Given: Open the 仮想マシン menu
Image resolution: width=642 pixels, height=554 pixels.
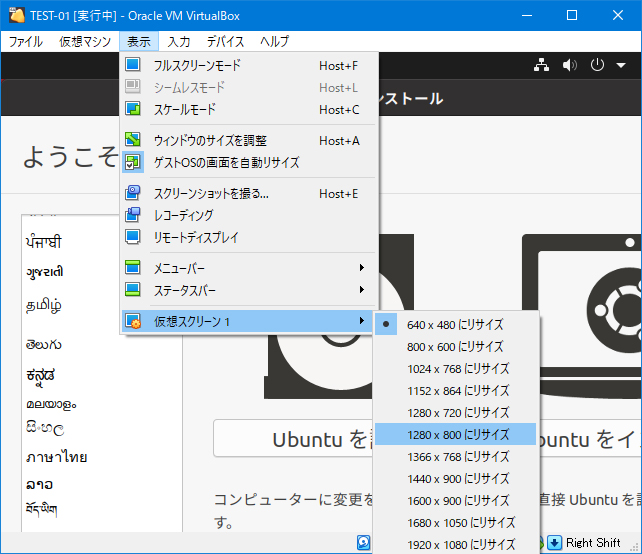Looking at the screenshot, I should [85, 41].
